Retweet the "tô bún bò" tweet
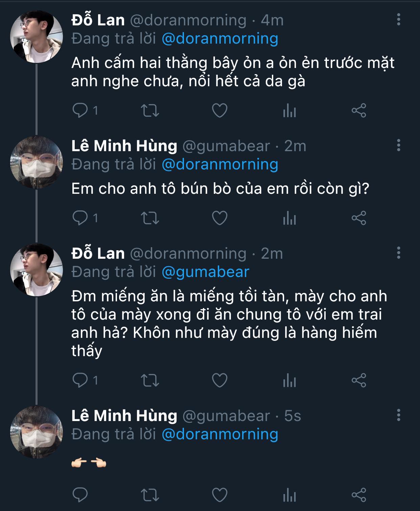Screen dimensions: 420x511 click(x=150, y=218)
